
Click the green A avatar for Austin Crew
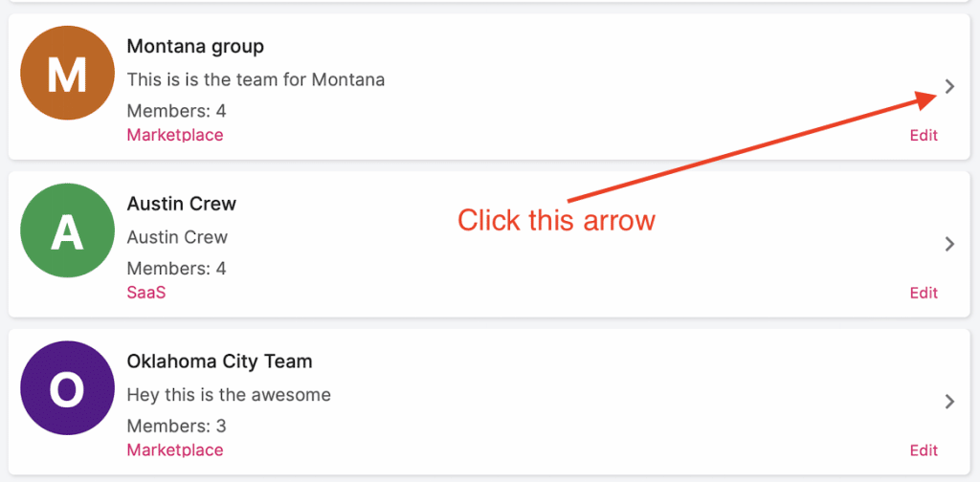[x=68, y=230]
